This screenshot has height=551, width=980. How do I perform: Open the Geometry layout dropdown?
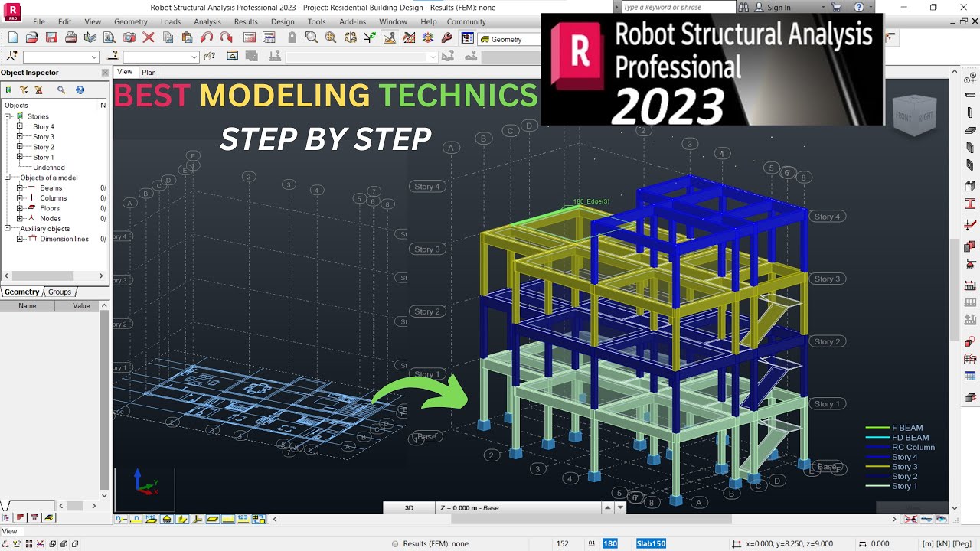(x=509, y=39)
